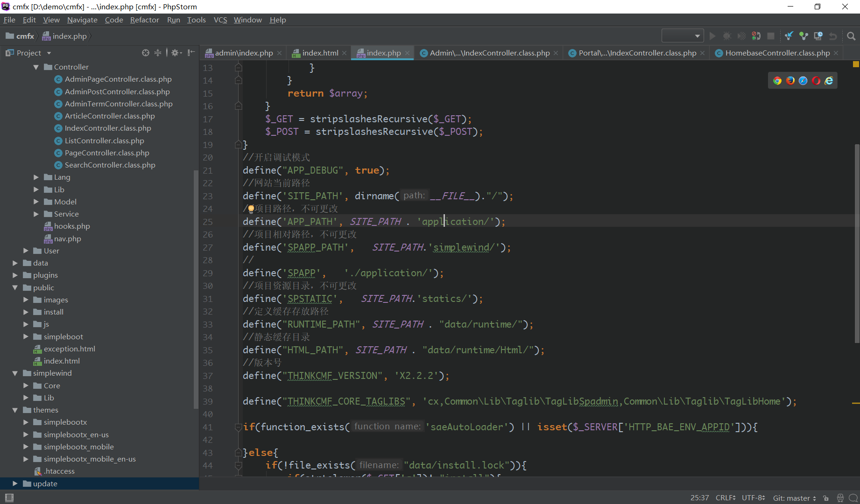Click the VCS Commit Changes icon
Screen dimensions: 860x504
[x=804, y=36]
